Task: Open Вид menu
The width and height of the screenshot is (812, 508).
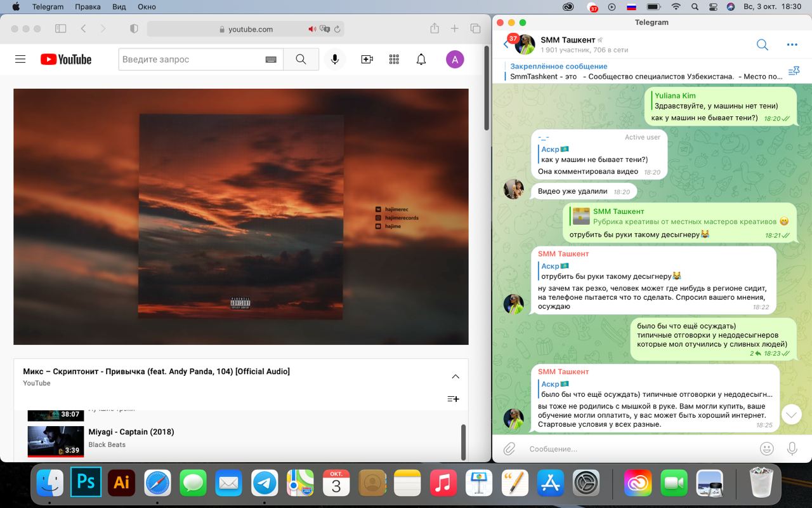Action: [x=119, y=7]
